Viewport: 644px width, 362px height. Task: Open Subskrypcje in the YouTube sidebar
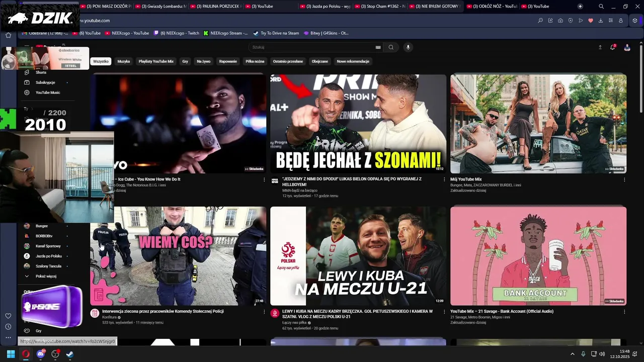coord(46,82)
